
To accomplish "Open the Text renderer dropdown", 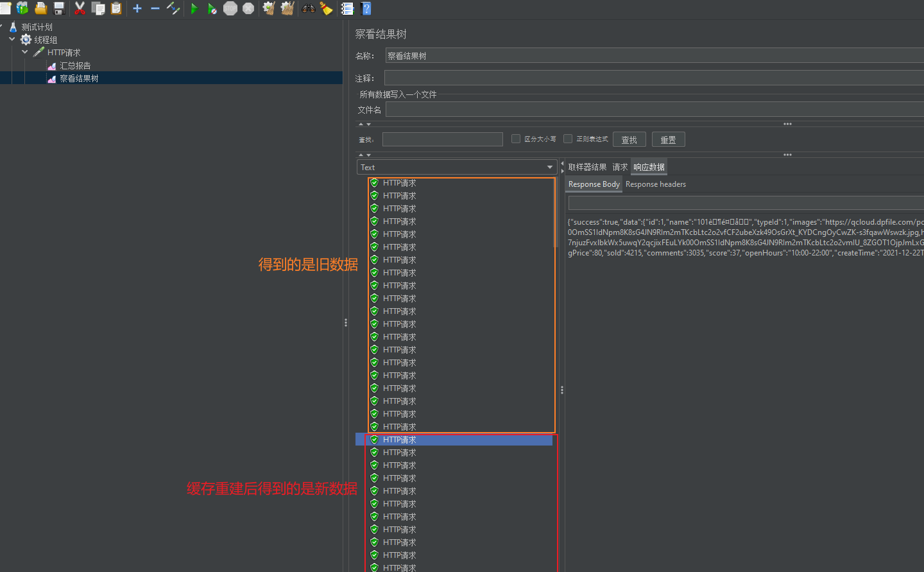I will coord(457,168).
